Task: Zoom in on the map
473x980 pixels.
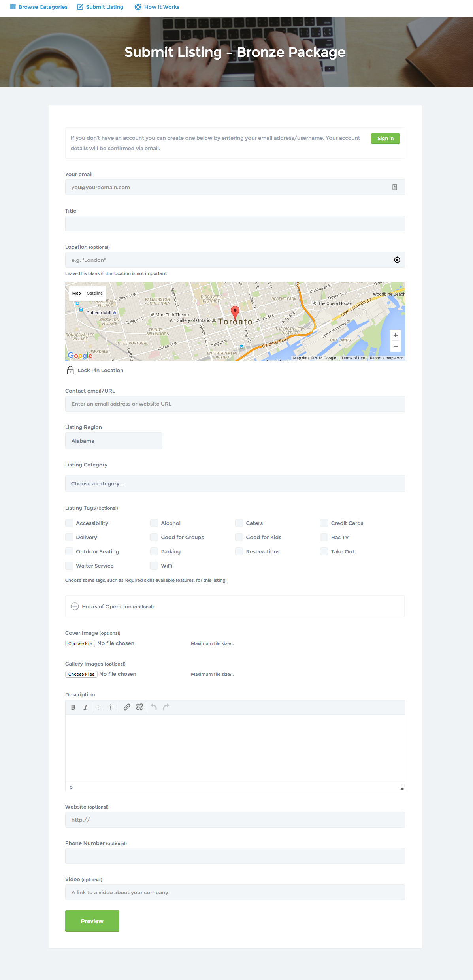Action: point(396,335)
